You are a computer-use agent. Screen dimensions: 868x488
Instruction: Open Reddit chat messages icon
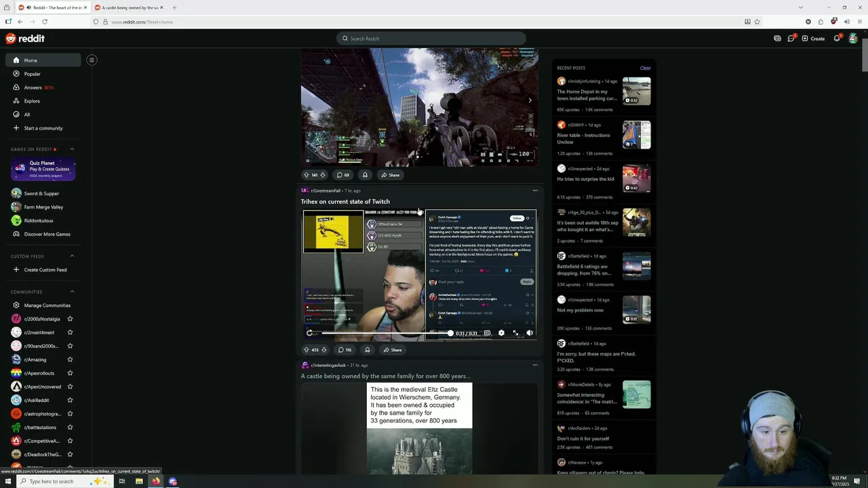[791, 39]
